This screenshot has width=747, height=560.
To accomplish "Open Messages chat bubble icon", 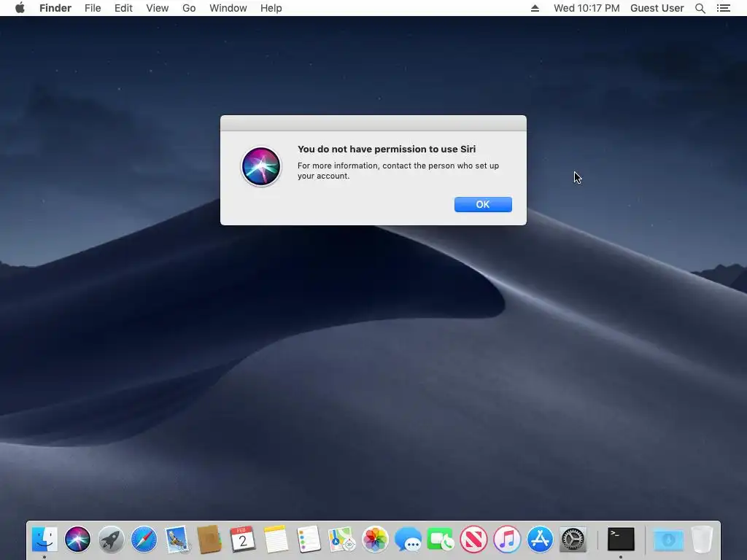I will 408,540.
